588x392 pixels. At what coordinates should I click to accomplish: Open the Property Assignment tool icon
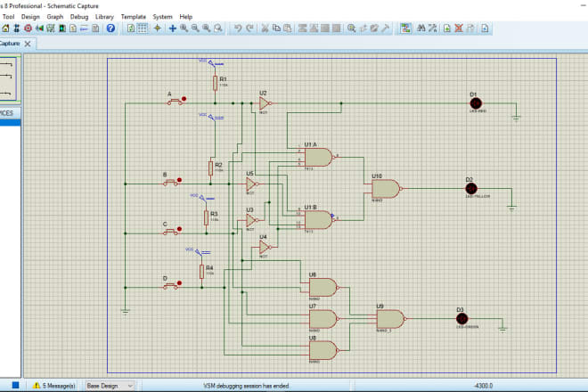click(432, 29)
